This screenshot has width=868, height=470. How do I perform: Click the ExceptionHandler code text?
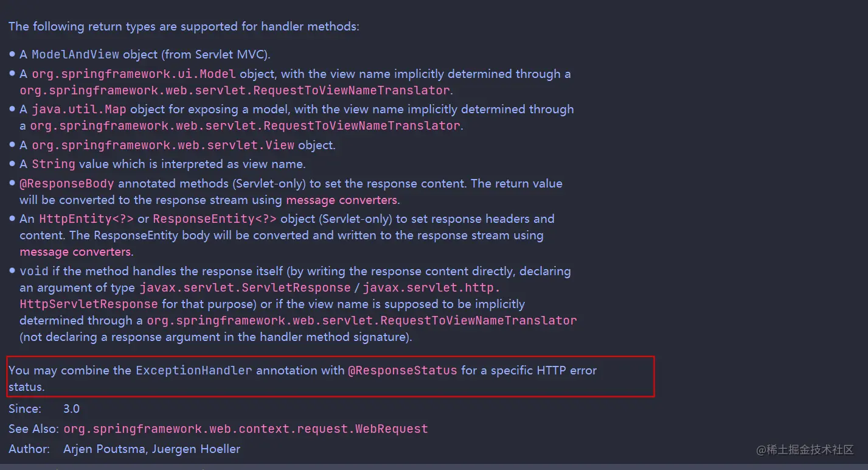(193, 370)
